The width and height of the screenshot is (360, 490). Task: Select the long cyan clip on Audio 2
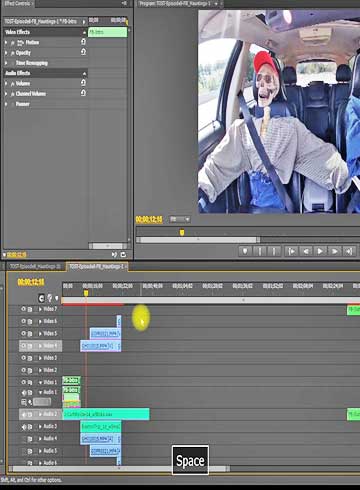[x=106, y=414]
